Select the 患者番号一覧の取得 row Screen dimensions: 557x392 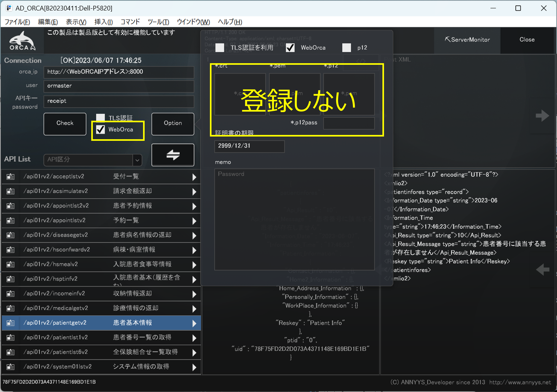pyautogui.click(x=101, y=337)
